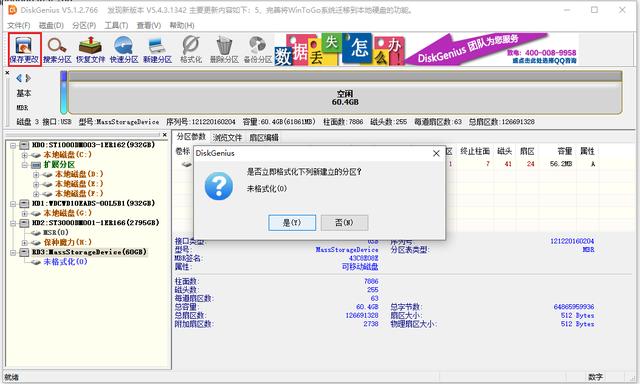
Task: Decline formatting with 否(N) button
Action: 344,223
